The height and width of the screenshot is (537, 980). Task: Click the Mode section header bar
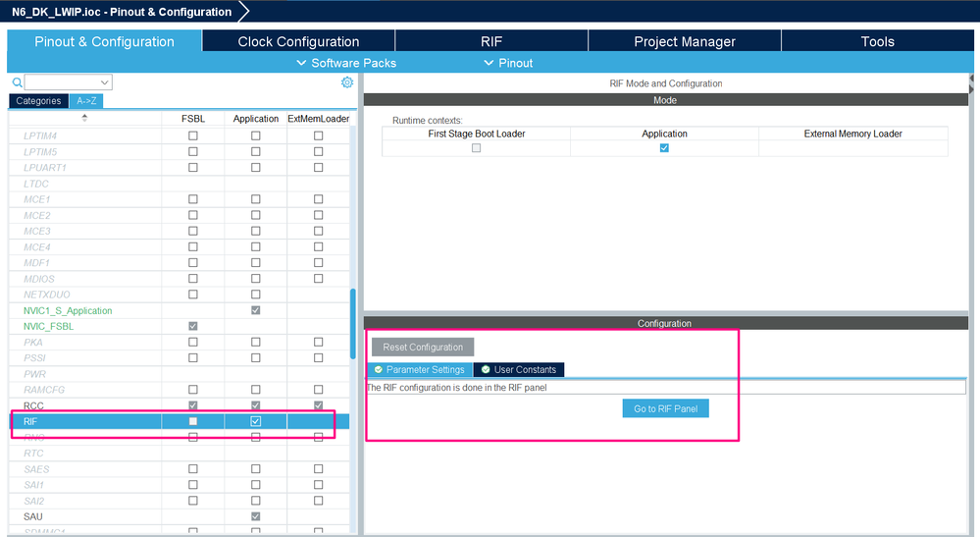[x=666, y=100]
